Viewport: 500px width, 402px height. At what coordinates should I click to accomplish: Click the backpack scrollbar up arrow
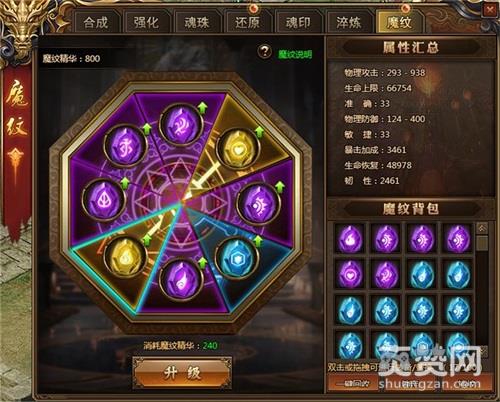[x=482, y=228]
